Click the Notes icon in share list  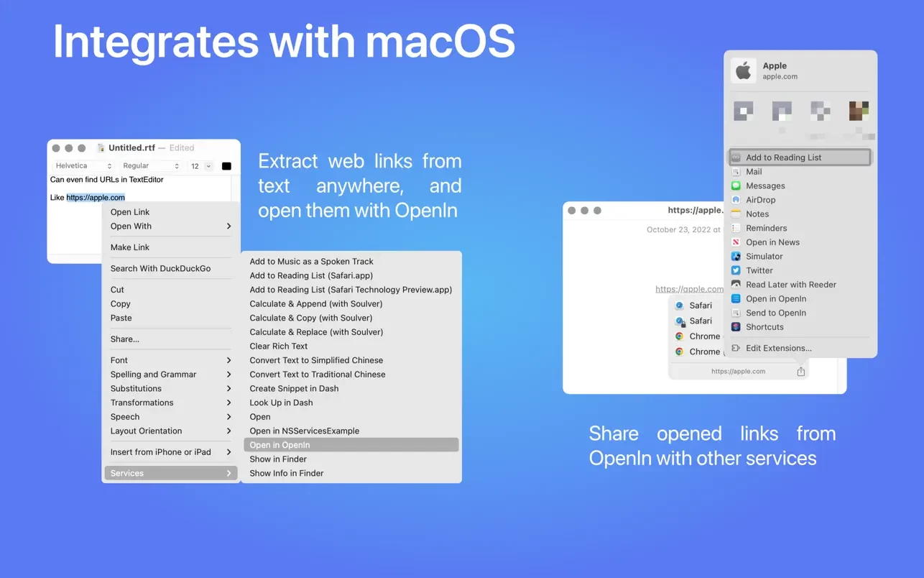(736, 214)
